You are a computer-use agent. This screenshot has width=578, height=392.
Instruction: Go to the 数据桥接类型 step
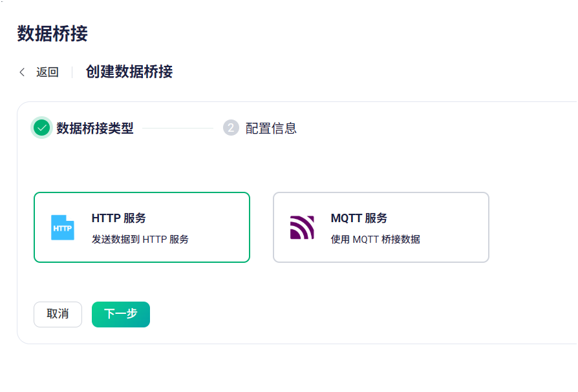pos(95,128)
